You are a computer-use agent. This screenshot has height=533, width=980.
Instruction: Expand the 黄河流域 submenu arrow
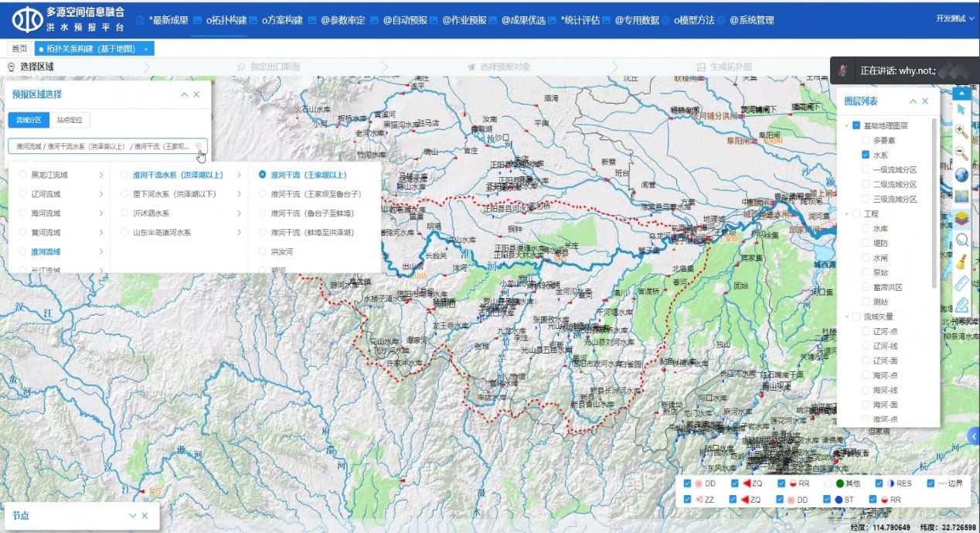100,232
